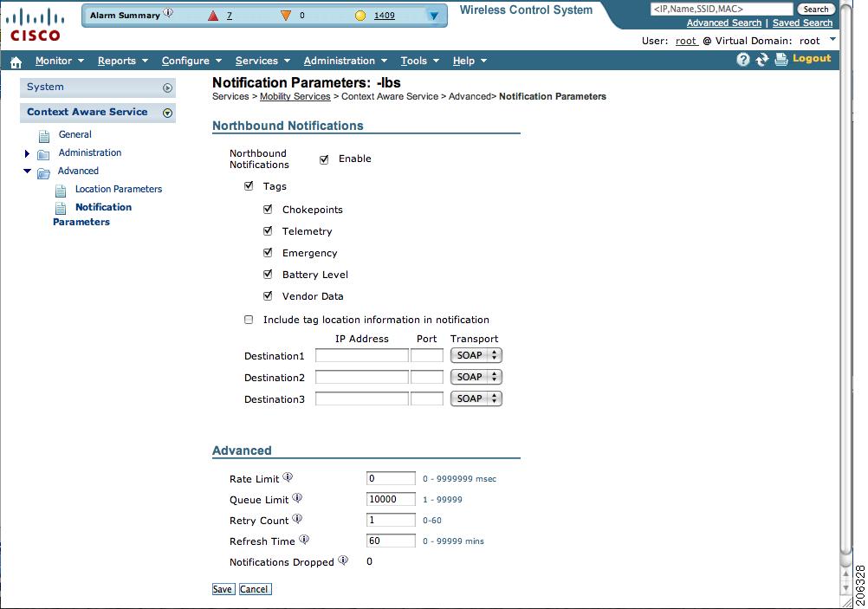Screen dimensions: 868x609
Task: Enable Include tag location information in notification
Action: click(x=249, y=319)
